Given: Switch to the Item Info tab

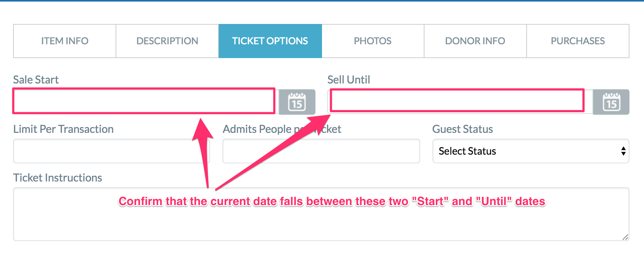Looking at the screenshot, I should [65, 41].
